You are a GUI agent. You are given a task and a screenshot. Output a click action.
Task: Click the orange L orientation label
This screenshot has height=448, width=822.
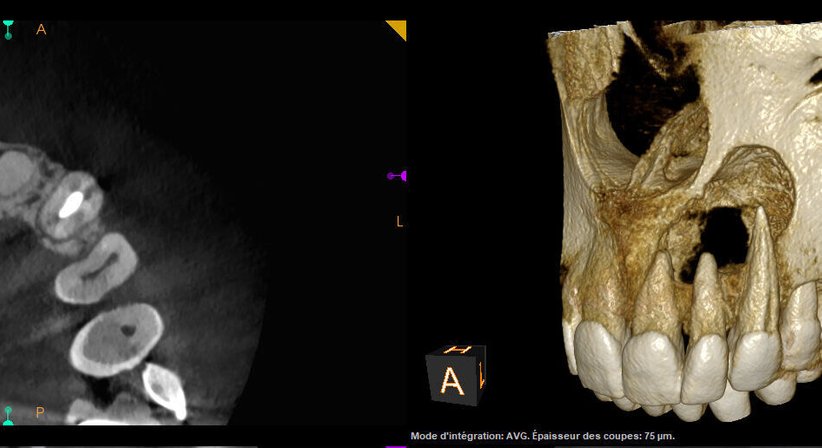click(x=400, y=222)
